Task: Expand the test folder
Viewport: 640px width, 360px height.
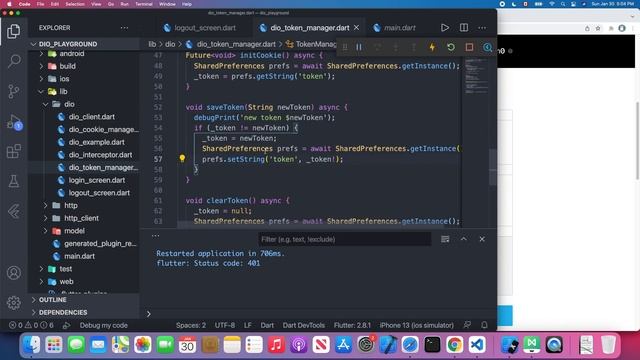Action: (x=65, y=269)
